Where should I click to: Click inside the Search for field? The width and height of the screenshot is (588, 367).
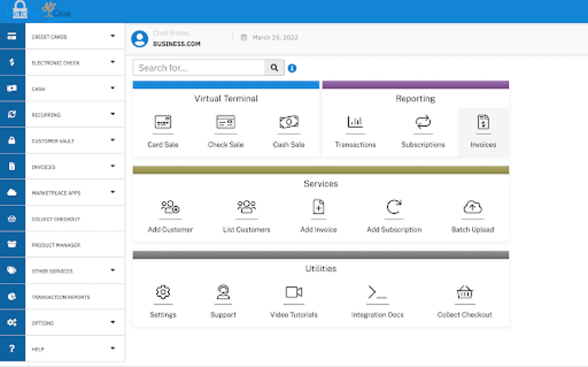(198, 67)
